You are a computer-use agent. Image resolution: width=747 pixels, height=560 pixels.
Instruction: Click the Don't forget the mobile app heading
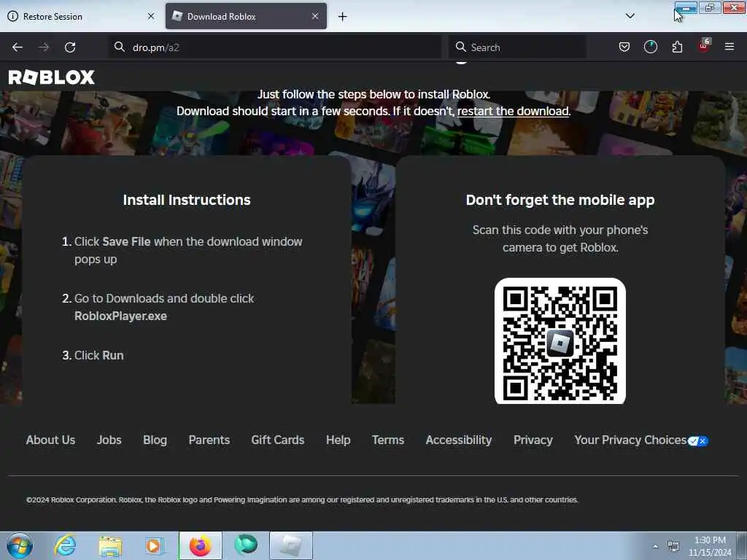(560, 200)
